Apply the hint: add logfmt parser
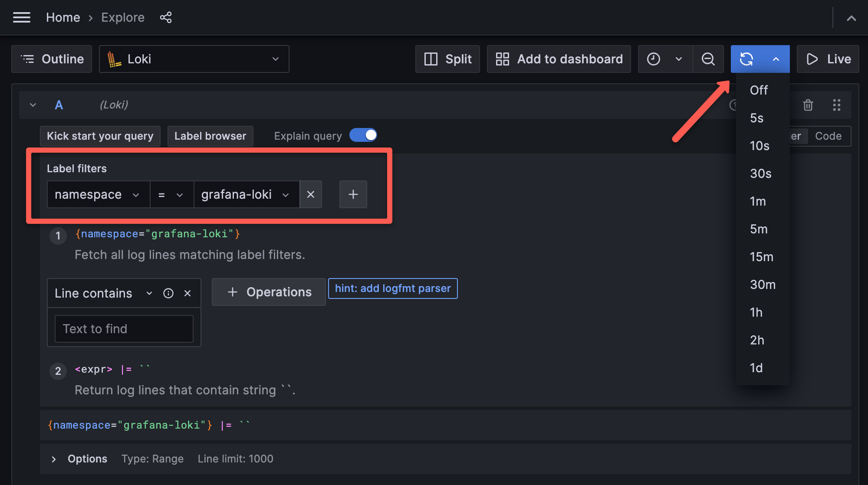The width and height of the screenshot is (868, 485). pyautogui.click(x=392, y=288)
